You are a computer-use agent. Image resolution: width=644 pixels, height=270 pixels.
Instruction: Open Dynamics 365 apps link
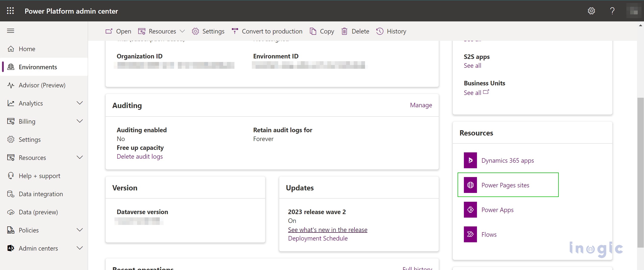point(507,160)
